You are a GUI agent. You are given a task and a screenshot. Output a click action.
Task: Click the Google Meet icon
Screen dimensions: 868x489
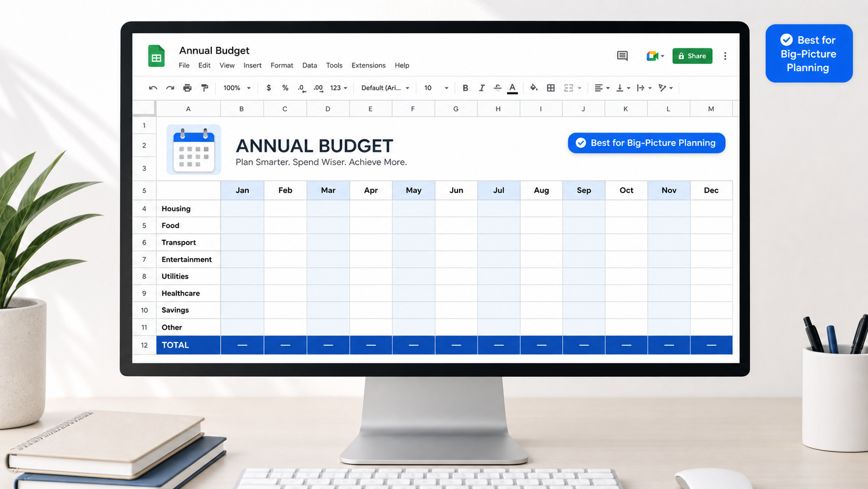[652, 56]
